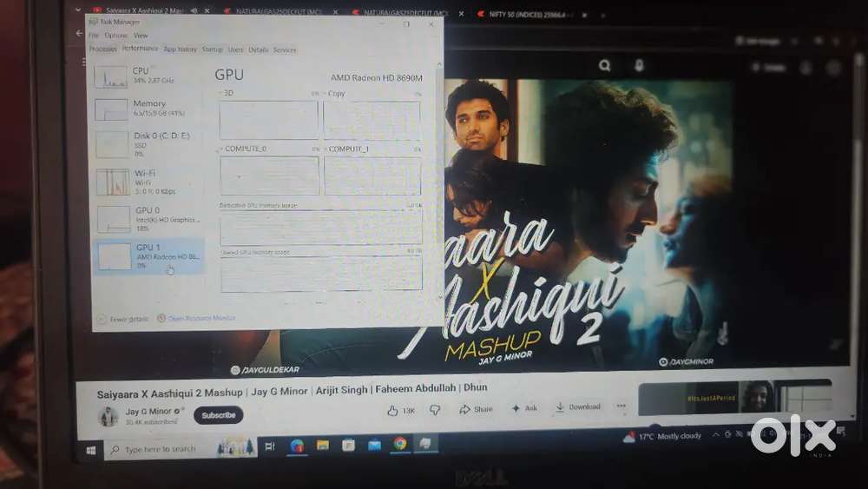
Task: Click the voice search microphone icon
Action: [639, 65]
